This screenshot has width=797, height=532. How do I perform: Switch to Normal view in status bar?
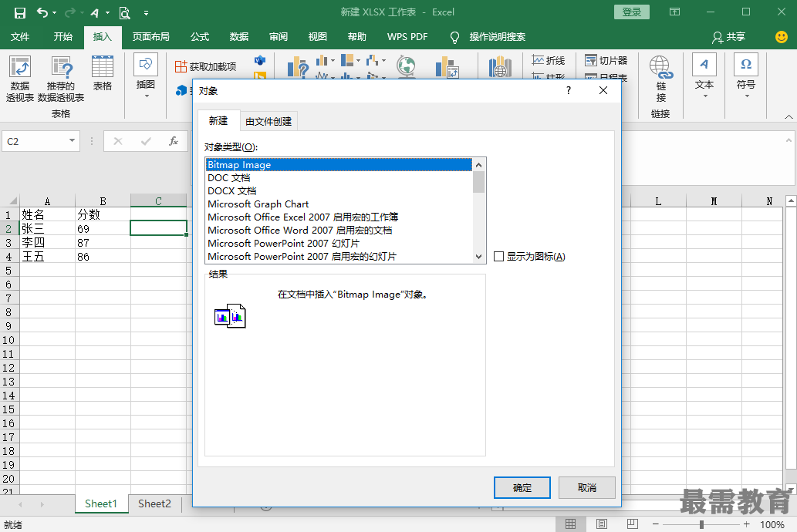pos(571,524)
